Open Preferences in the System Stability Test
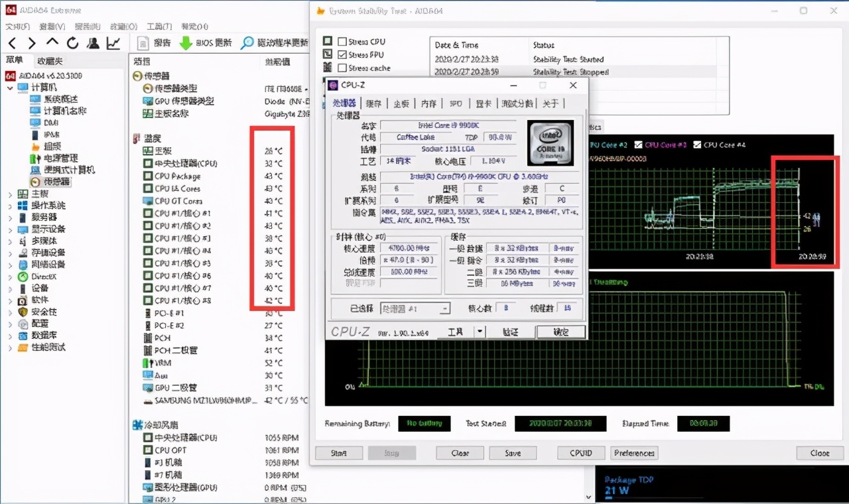This screenshot has height=504, width=849. coord(634,454)
